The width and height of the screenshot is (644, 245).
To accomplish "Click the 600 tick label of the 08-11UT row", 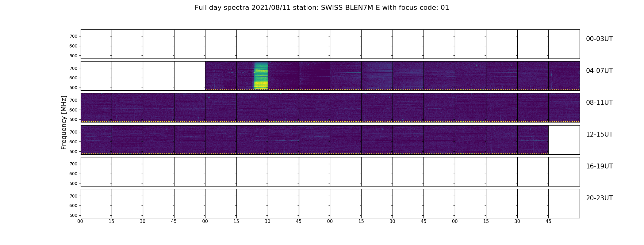I will tap(73, 110).
